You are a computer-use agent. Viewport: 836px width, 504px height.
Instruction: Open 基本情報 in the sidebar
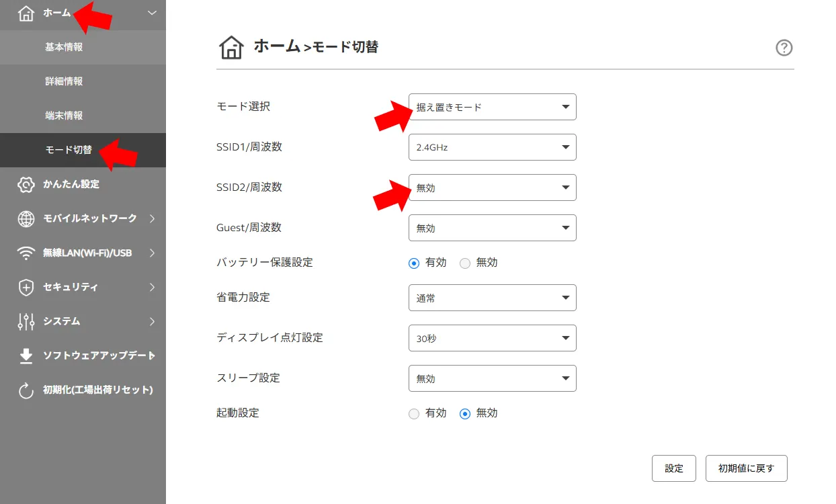click(64, 47)
